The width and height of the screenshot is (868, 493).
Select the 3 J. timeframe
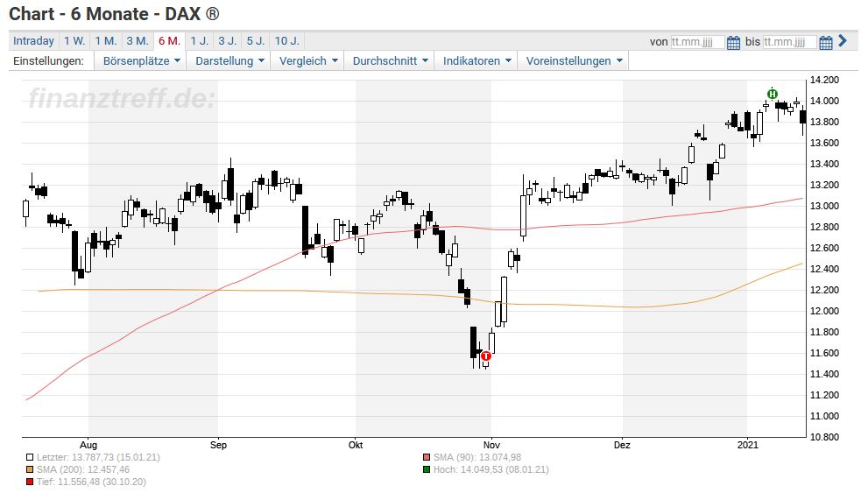[x=227, y=41]
